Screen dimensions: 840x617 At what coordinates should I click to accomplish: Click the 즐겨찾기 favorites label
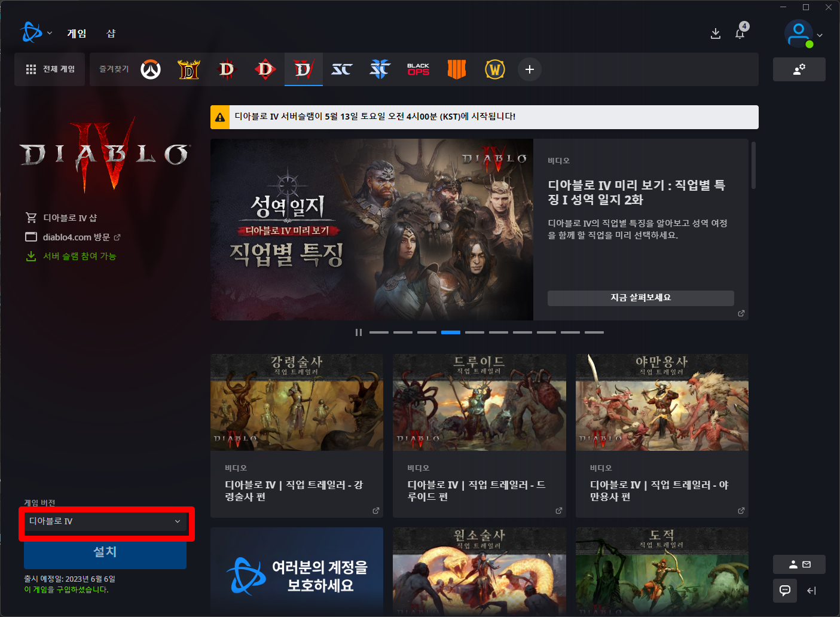click(114, 69)
